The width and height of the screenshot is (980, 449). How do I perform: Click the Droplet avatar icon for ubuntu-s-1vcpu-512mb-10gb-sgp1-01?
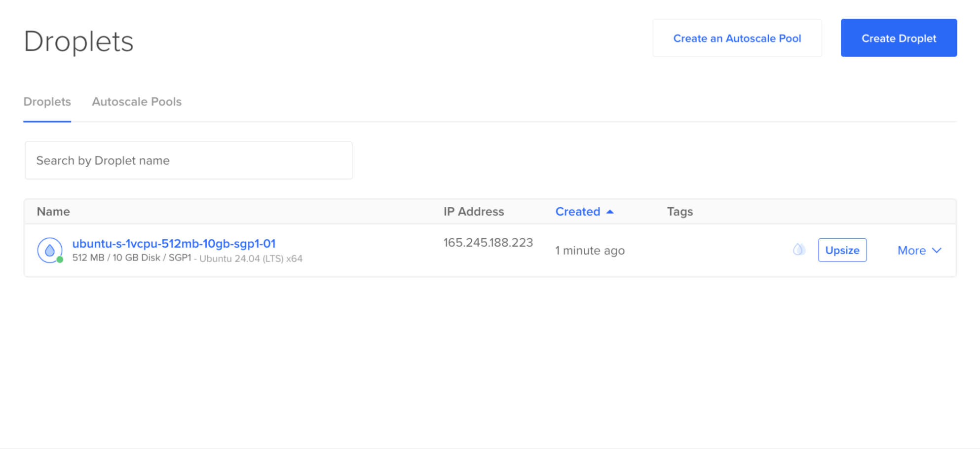(x=50, y=250)
